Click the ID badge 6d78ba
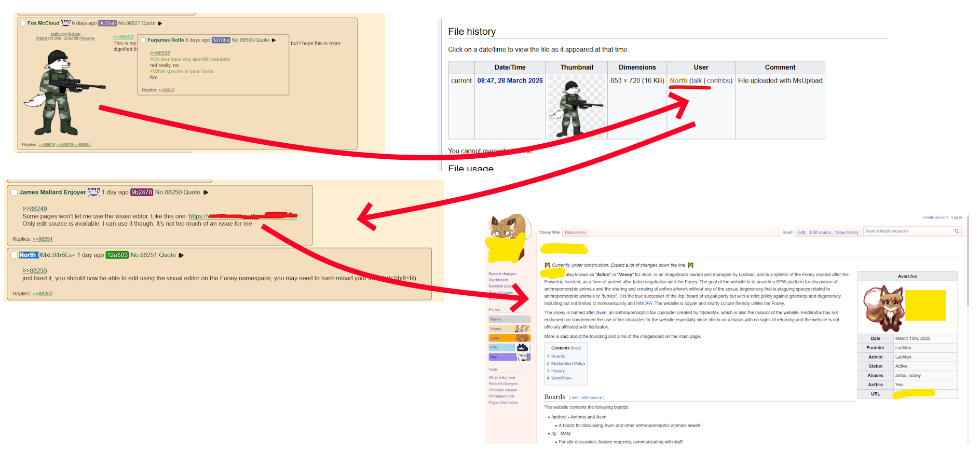The height and width of the screenshot is (466, 980). 221,40
